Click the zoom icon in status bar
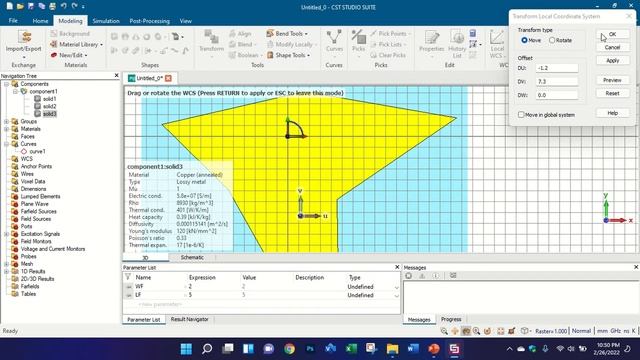The width and height of the screenshot is (640, 360). [444, 331]
